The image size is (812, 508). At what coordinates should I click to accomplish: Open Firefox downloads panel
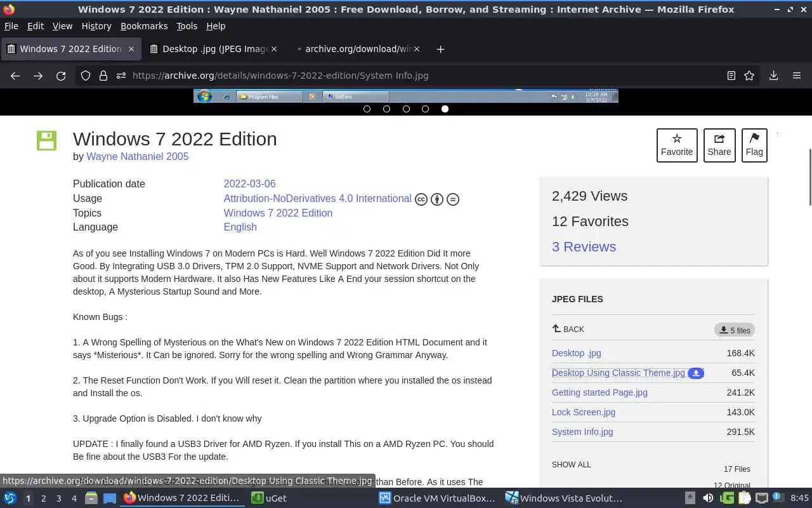773,76
